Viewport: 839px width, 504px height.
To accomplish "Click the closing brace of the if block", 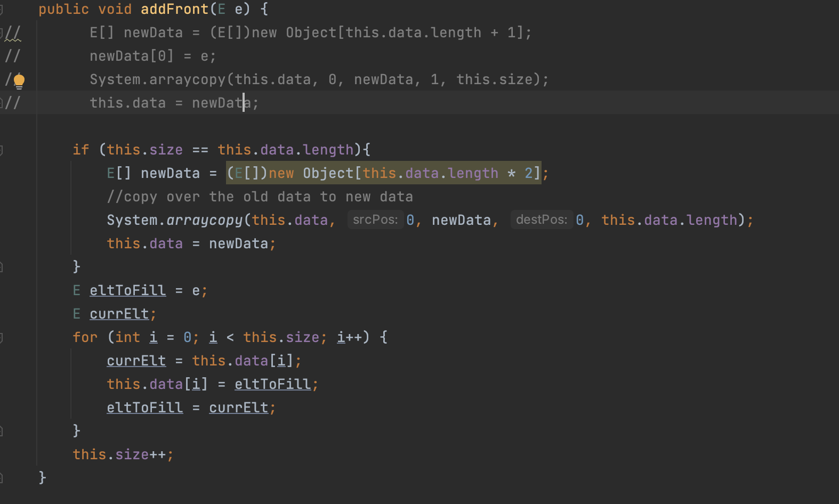I will pyautogui.click(x=76, y=266).
